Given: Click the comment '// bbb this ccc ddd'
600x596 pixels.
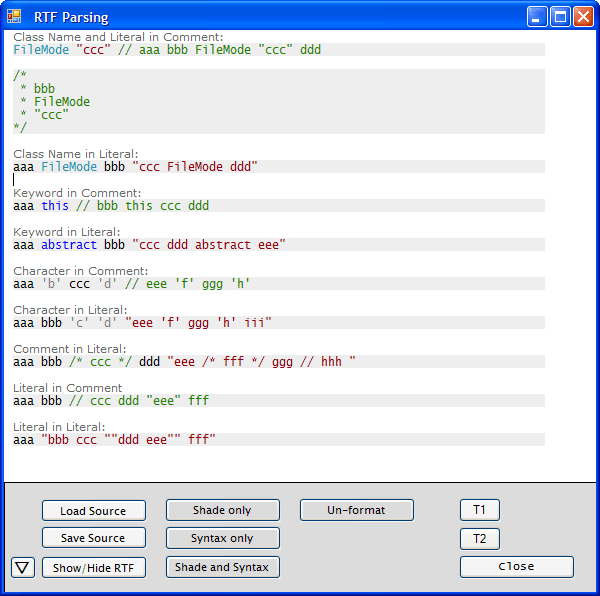Looking at the screenshot, I should click(142, 206).
